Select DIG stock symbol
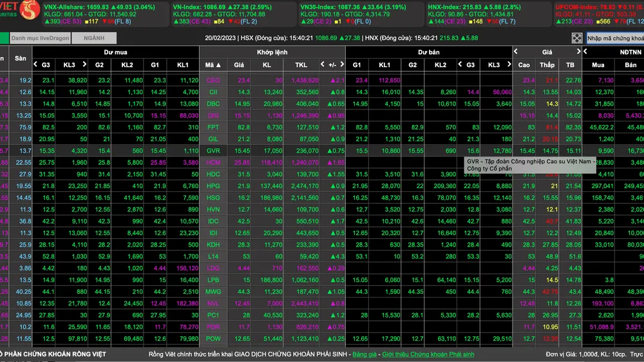The height and width of the screenshot is (362, 644). pos(213,116)
